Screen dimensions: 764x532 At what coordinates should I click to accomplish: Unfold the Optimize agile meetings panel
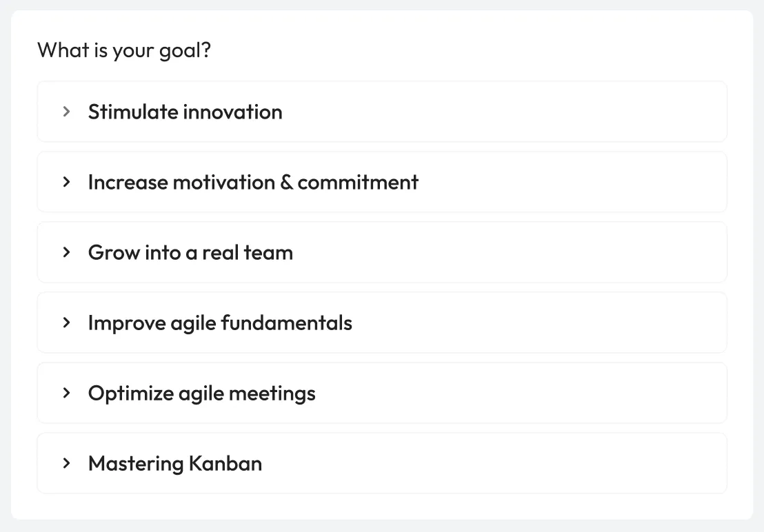pyautogui.click(x=381, y=393)
